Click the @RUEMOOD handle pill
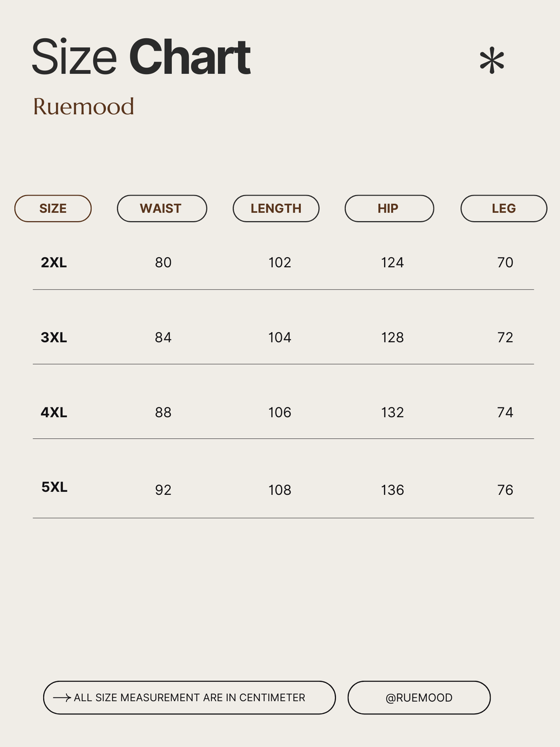 [419, 698]
